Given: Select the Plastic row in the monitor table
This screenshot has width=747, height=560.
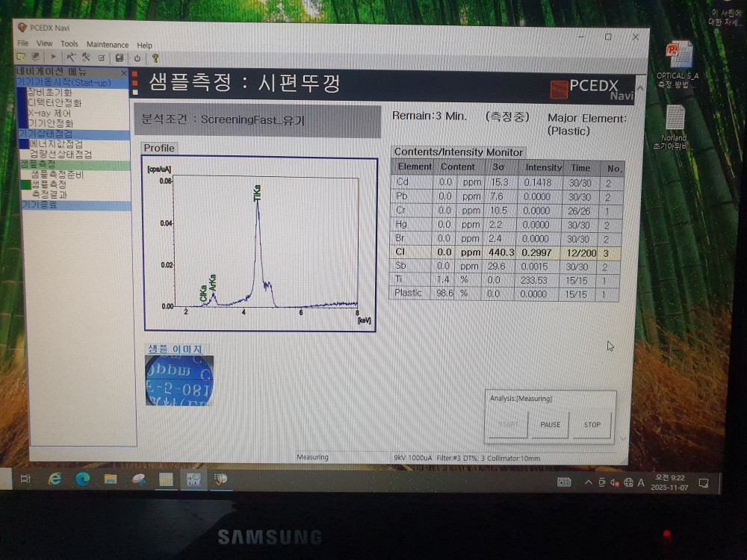Looking at the screenshot, I should 504,293.
